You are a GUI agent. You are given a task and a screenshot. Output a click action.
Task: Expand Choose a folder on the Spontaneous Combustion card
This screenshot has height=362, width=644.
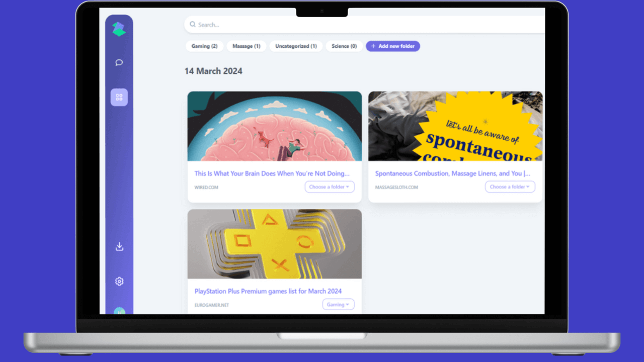click(510, 187)
